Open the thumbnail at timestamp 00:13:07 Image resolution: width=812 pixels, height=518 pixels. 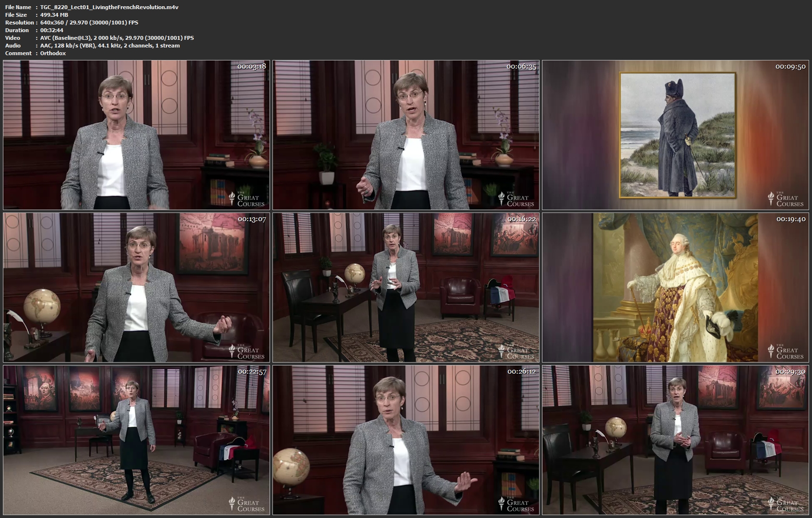tap(136, 287)
